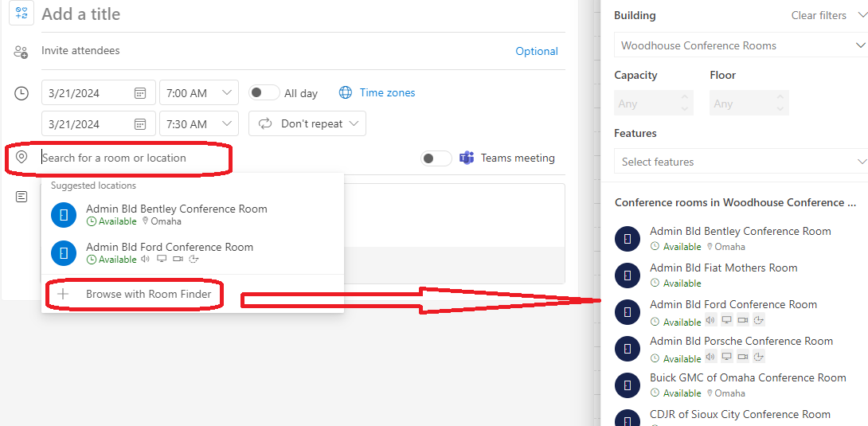Click the accessibility icon on Room Finder Ford room
This screenshot has width=868, height=426.
[759, 320]
